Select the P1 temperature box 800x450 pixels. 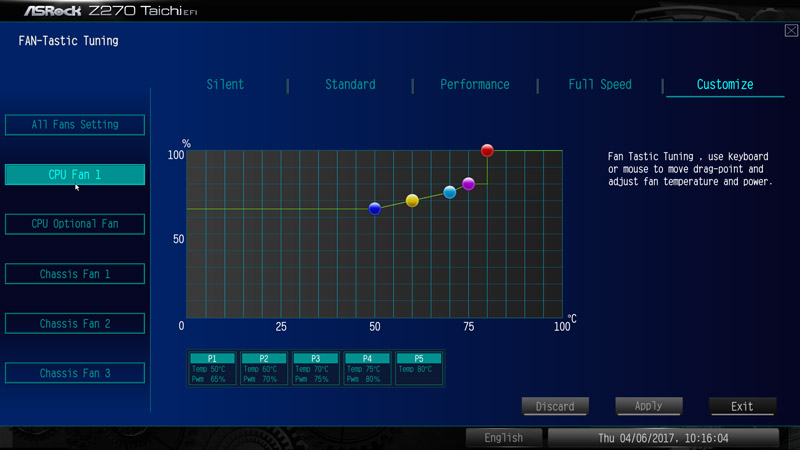coord(212,368)
